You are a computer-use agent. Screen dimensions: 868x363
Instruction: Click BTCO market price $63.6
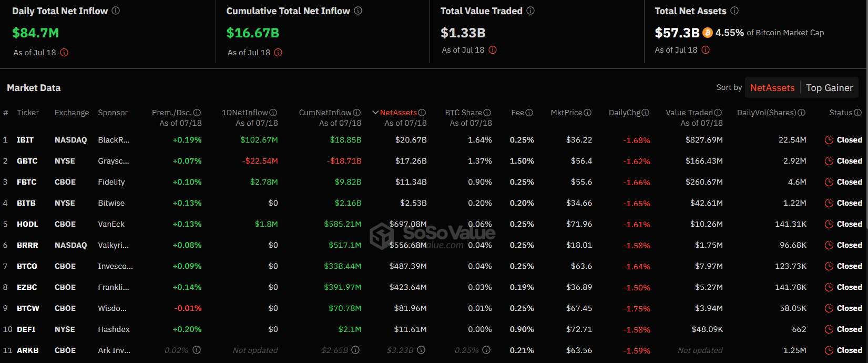[581, 266]
